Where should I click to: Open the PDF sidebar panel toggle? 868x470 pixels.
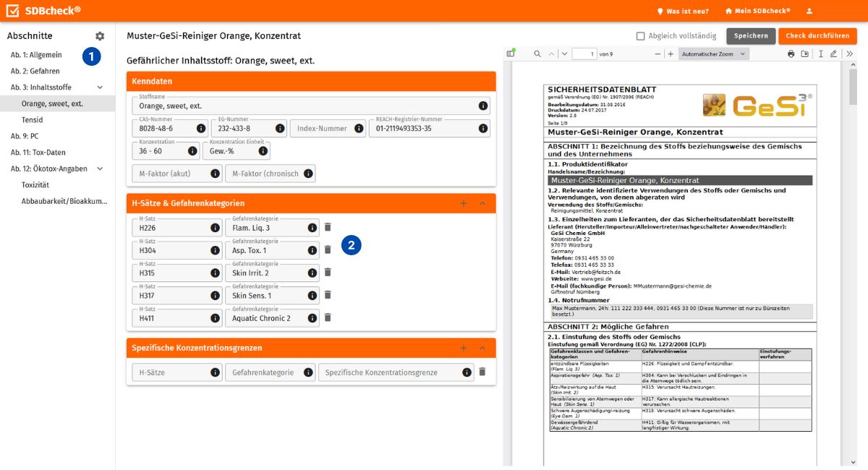tap(511, 53)
